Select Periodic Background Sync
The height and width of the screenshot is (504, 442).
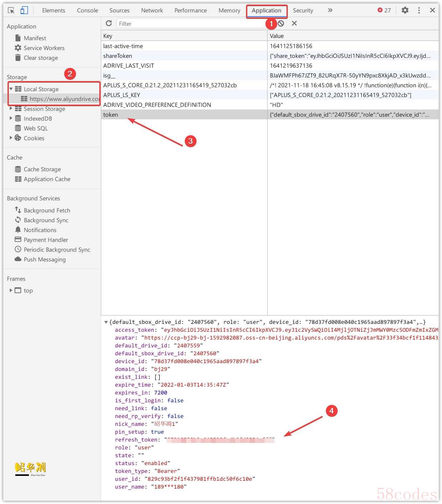click(x=57, y=250)
